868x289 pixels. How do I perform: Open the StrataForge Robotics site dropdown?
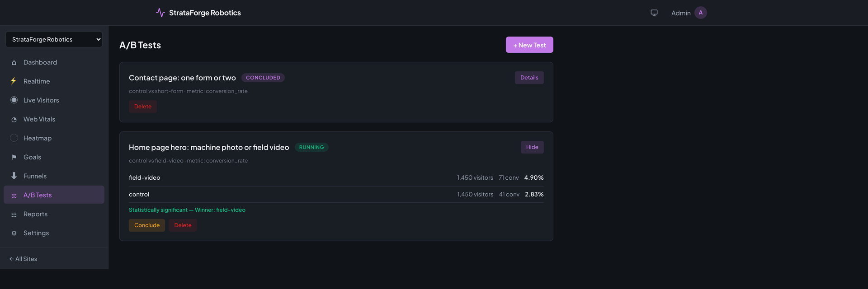click(x=54, y=39)
